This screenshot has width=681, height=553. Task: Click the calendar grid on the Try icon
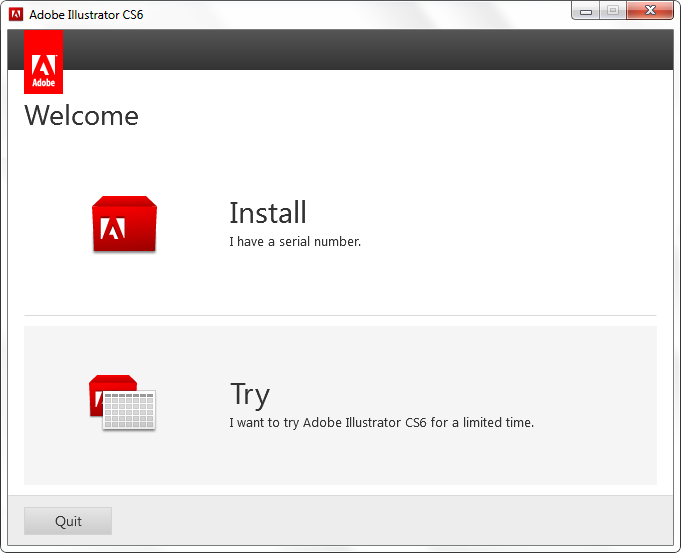tap(130, 410)
